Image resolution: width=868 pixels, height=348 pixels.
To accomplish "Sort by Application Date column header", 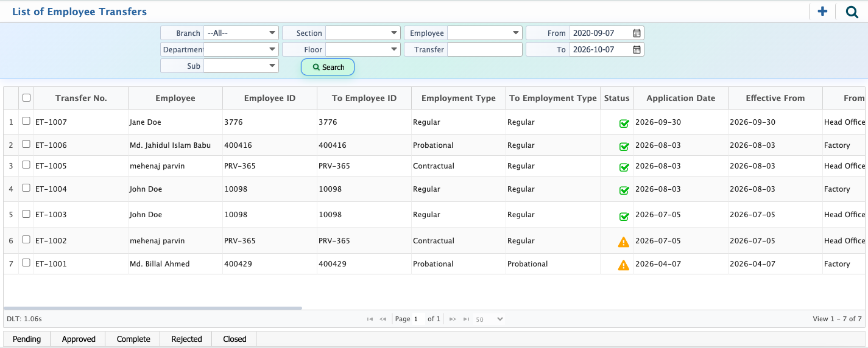I will (681, 98).
